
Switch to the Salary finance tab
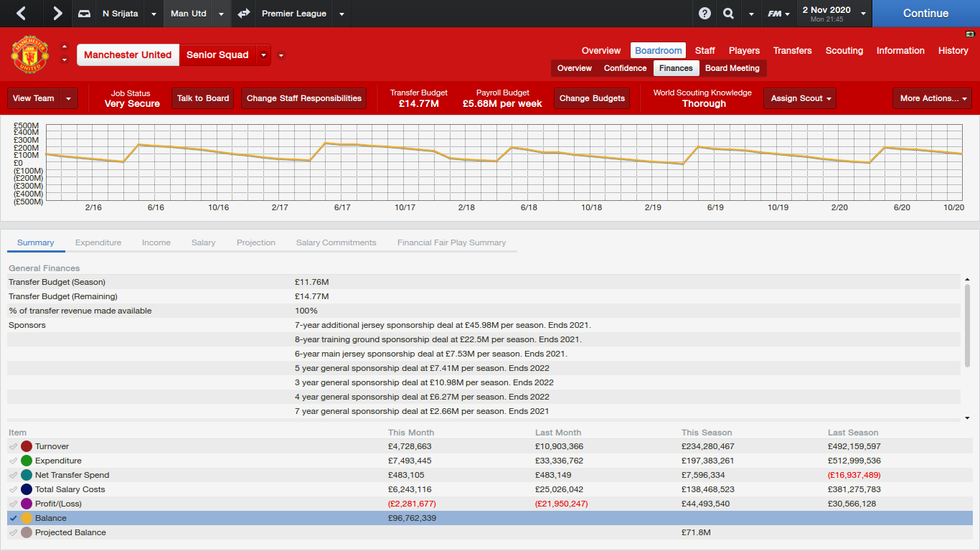(204, 242)
